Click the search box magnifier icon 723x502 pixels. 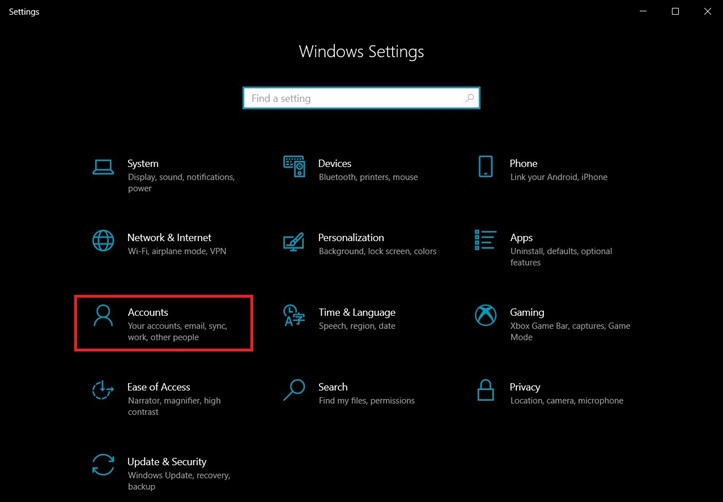[x=469, y=98]
